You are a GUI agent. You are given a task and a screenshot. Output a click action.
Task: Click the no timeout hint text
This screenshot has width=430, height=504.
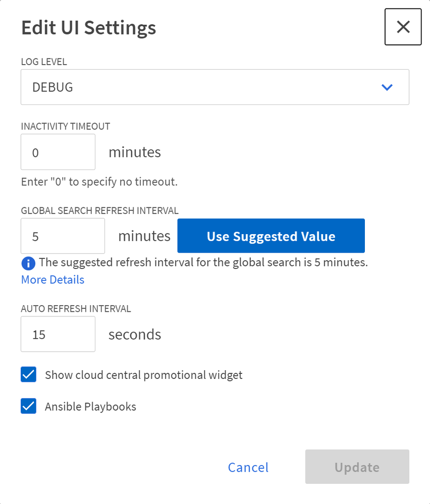99,182
